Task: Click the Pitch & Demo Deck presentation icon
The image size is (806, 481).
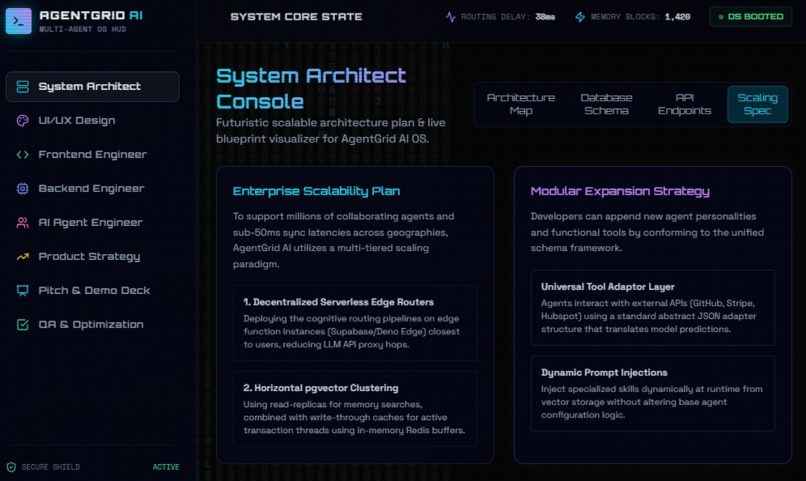Action: [x=23, y=290]
